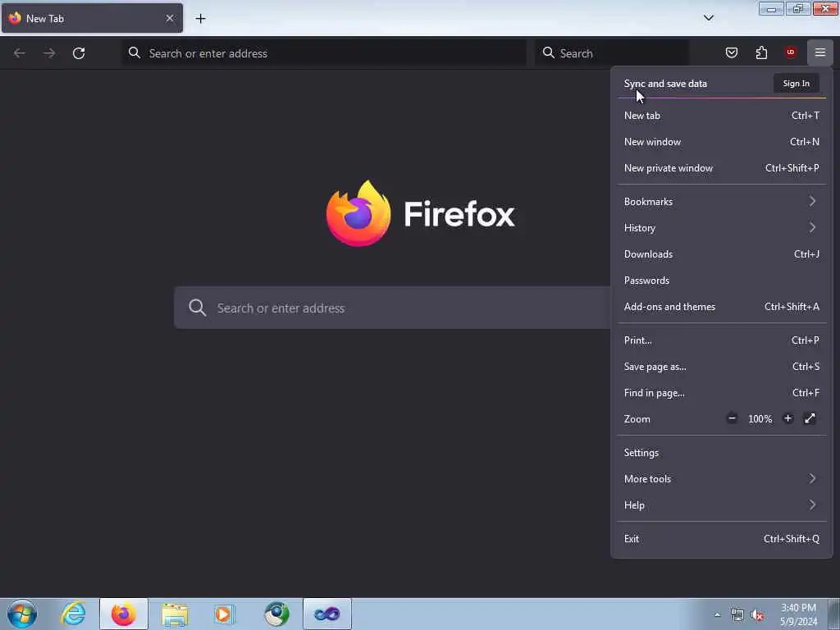Reset zoom at 100% label

point(760,419)
